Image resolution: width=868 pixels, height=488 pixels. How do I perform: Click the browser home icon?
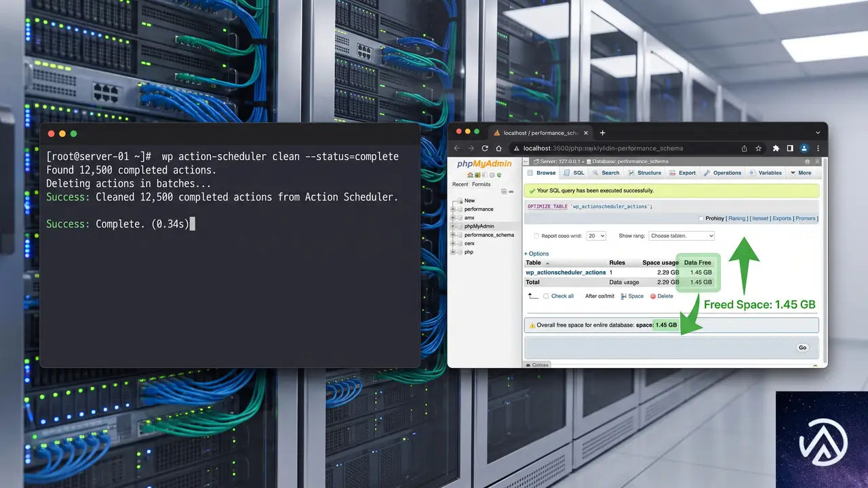pyautogui.click(x=498, y=148)
